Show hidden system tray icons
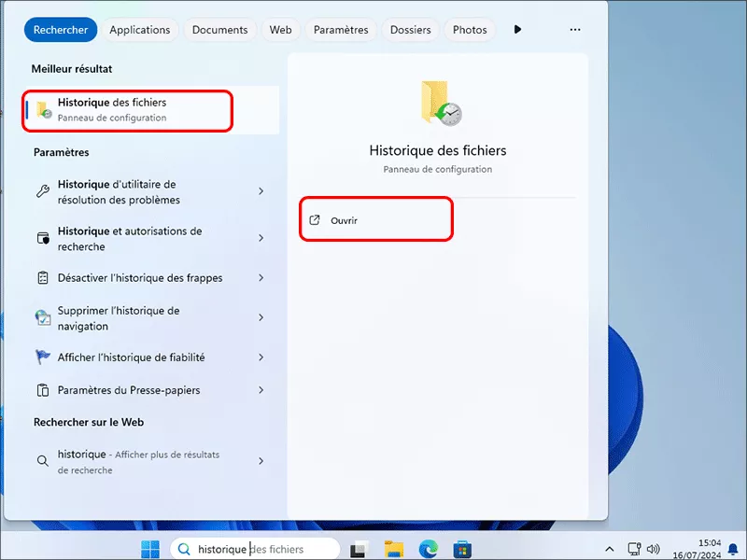This screenshot has height=560, width=747. point(610,549)
